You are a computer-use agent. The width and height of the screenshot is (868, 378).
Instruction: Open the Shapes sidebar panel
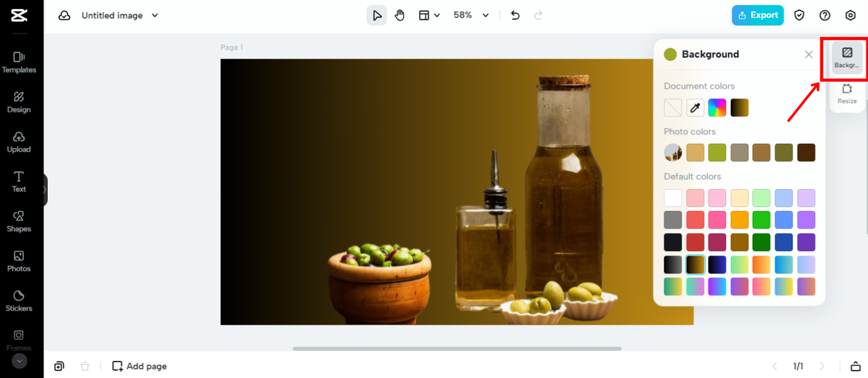(x=19, y=221)
